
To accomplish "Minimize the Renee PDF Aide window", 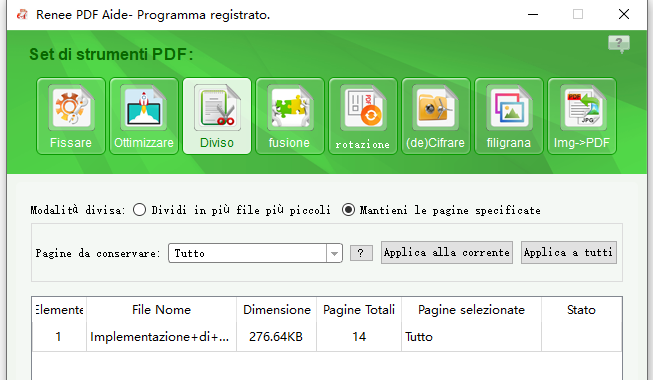I will point(533,15).
